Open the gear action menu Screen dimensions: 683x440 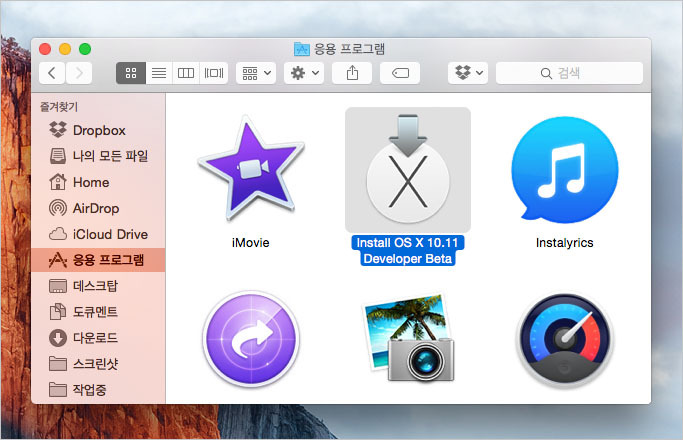click(304, 73)
